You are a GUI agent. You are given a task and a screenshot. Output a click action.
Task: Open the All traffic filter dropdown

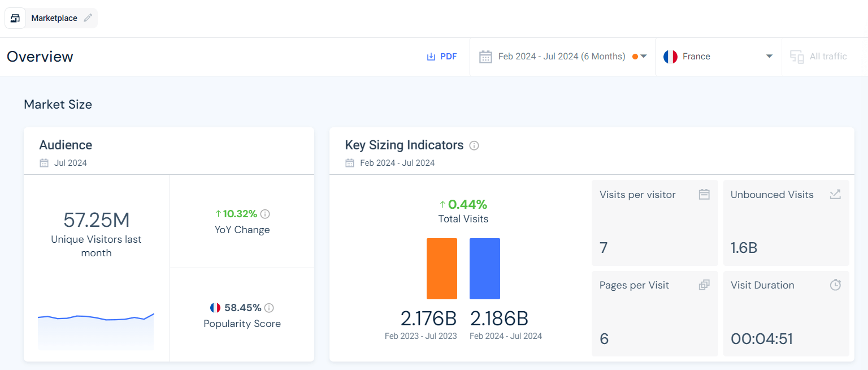[819, 57]
